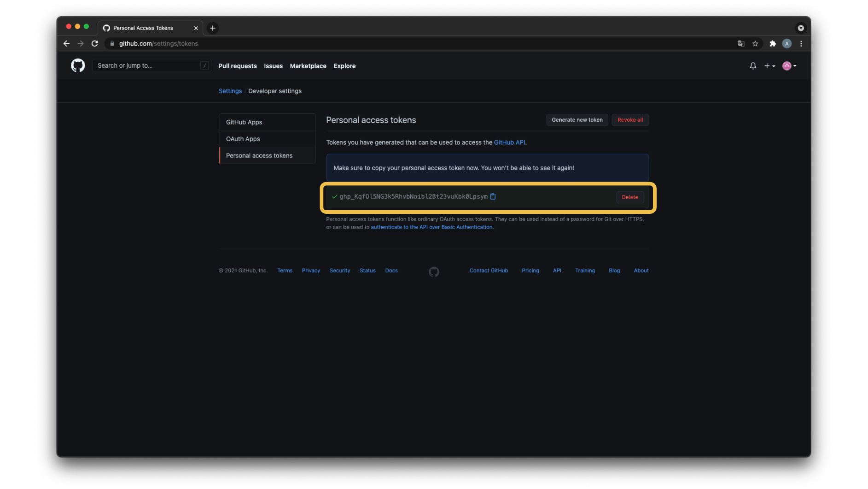
Task: Go to Explore
Action: point(344,66)
